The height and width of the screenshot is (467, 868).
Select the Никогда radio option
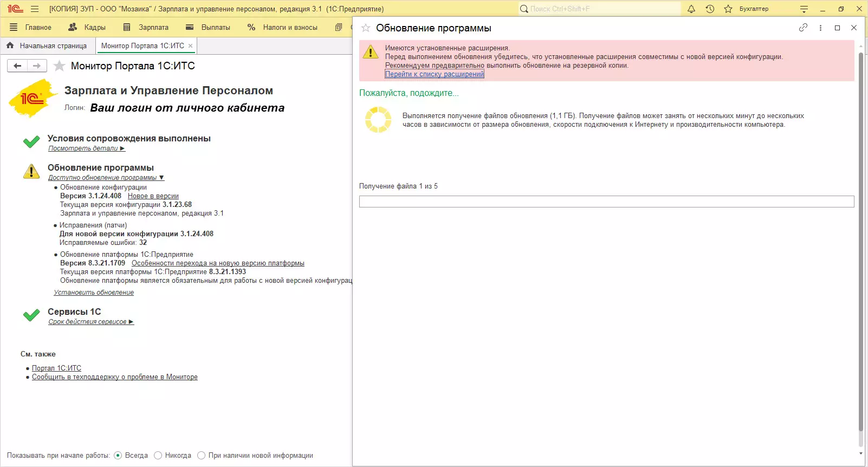(158, 456)
